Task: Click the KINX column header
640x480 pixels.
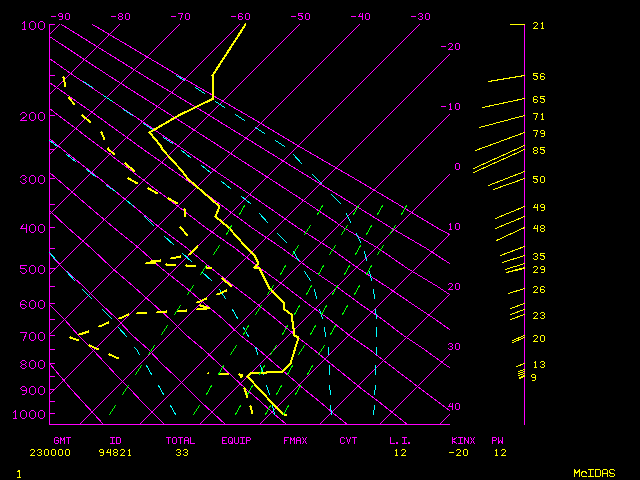Action: pyautogui.click(x=462, y=440)
